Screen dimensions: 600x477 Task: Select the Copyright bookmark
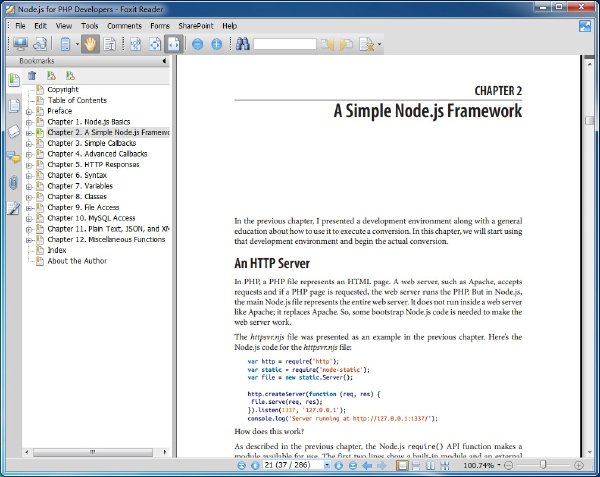point(63,90)
